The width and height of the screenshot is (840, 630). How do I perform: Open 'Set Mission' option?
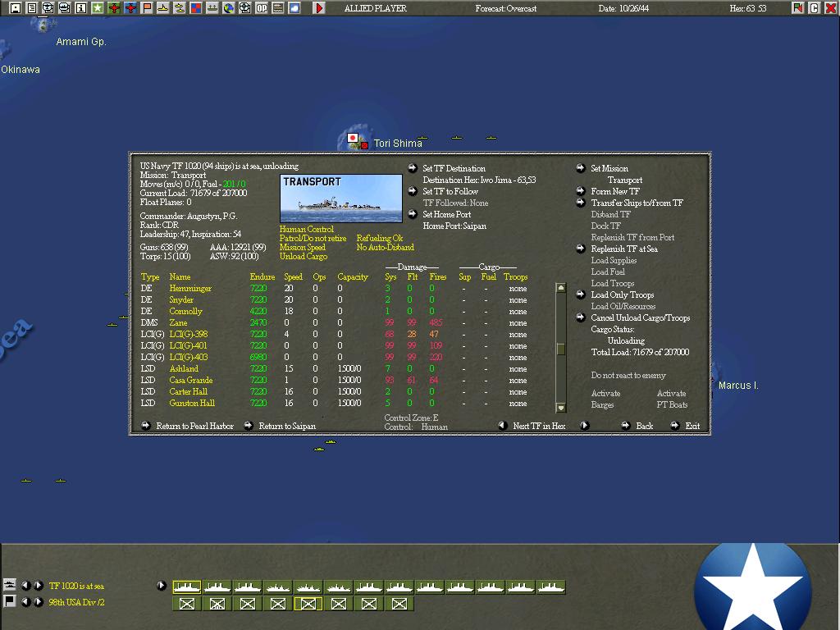[609, 169]
